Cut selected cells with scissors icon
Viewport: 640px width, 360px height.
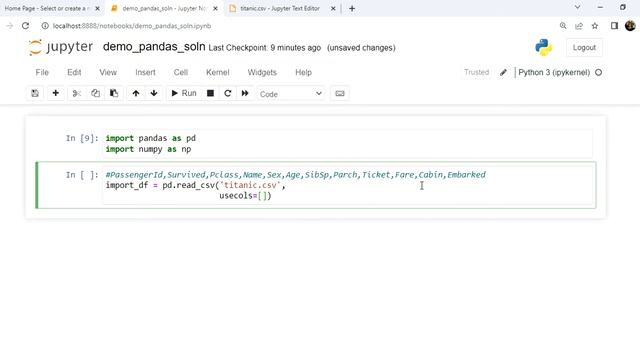(76, 93)
